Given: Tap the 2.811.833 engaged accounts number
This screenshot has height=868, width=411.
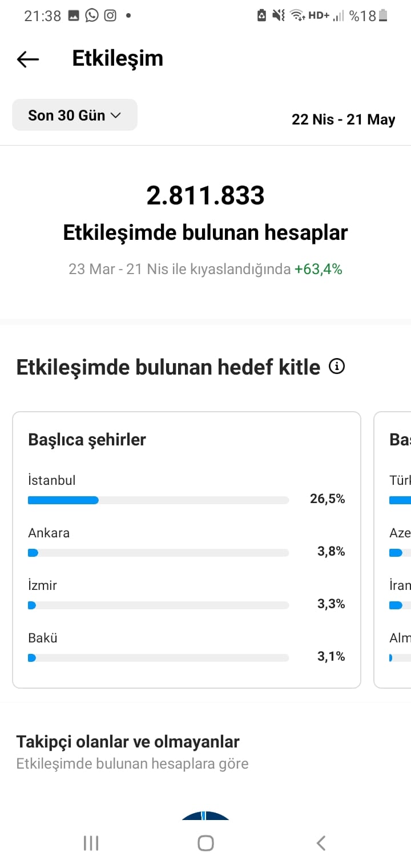Looking at the screenshot, I should [205, 196].
